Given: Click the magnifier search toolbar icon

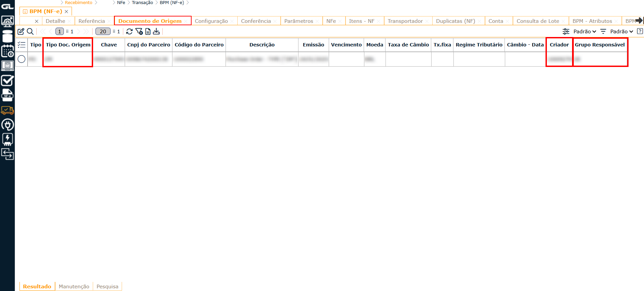Looking at the screenshot, I should pyautogui.click(x=30, y=31).
